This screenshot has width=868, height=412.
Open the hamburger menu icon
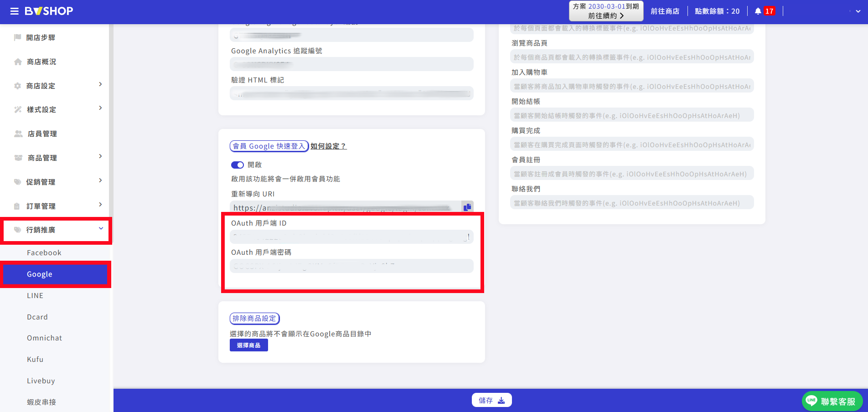point(15,11)
